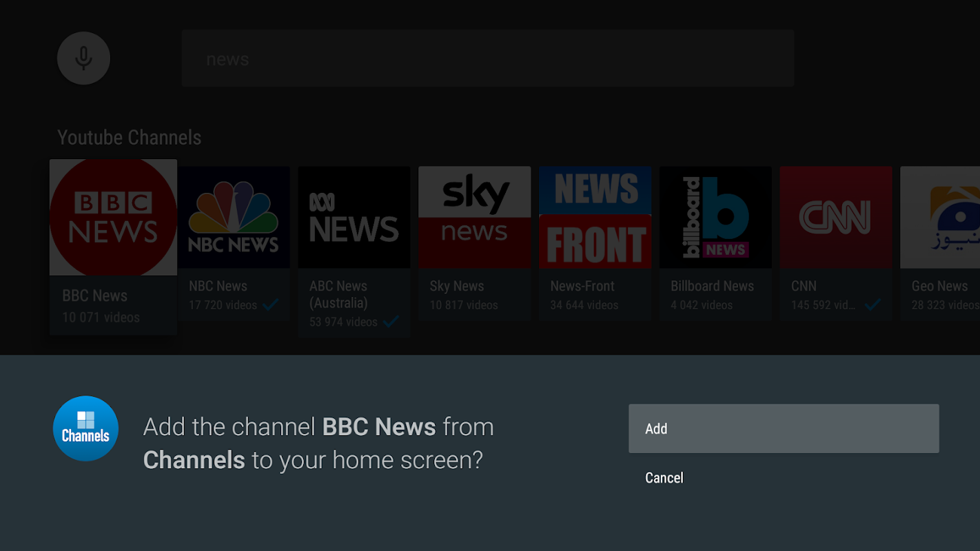
Task: Click the blue Channels app icon
Action: pos(86,428)
